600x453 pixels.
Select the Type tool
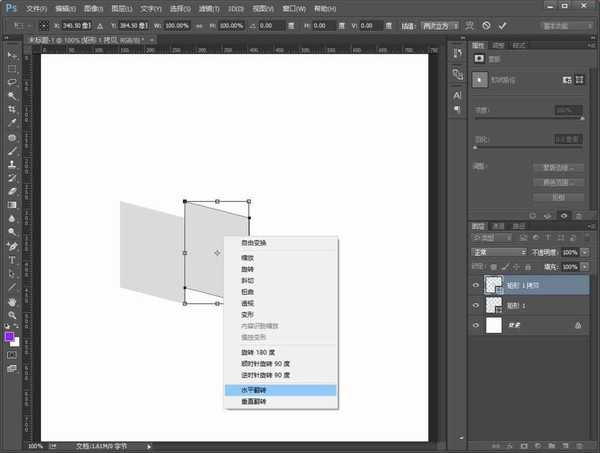point(12,258)
